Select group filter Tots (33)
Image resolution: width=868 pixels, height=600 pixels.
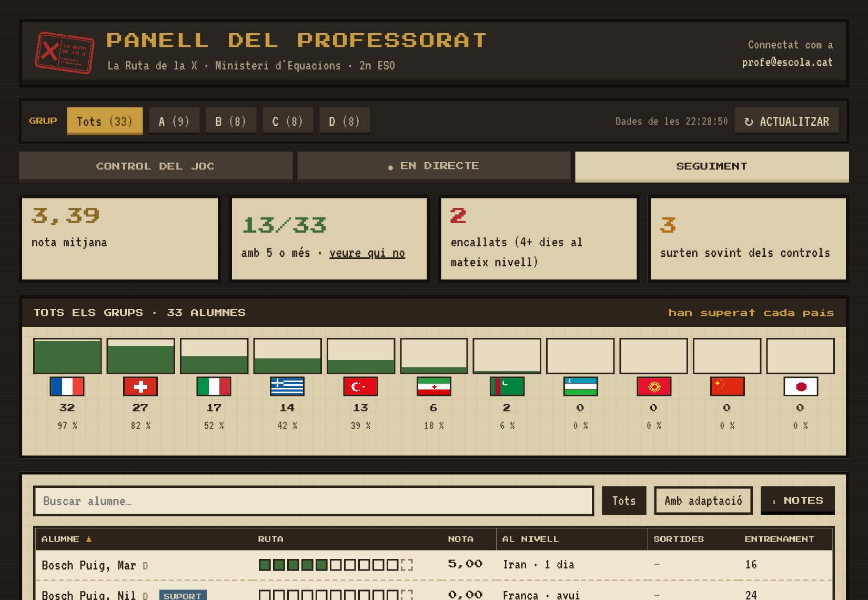(x=105, y=121)
